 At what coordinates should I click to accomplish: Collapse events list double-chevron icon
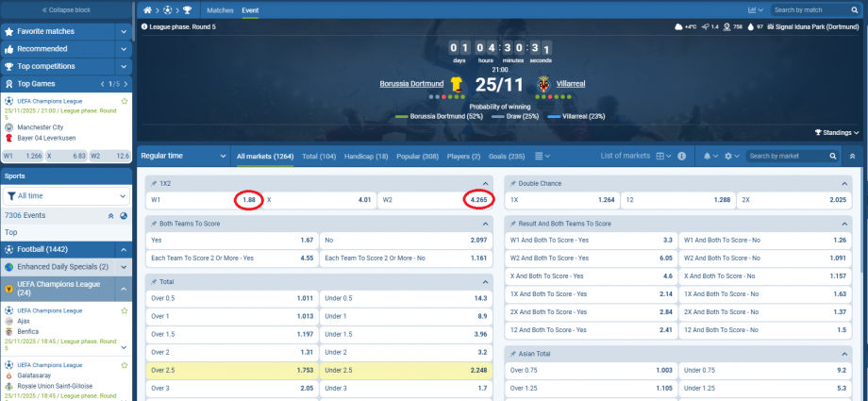click(110, 216)
